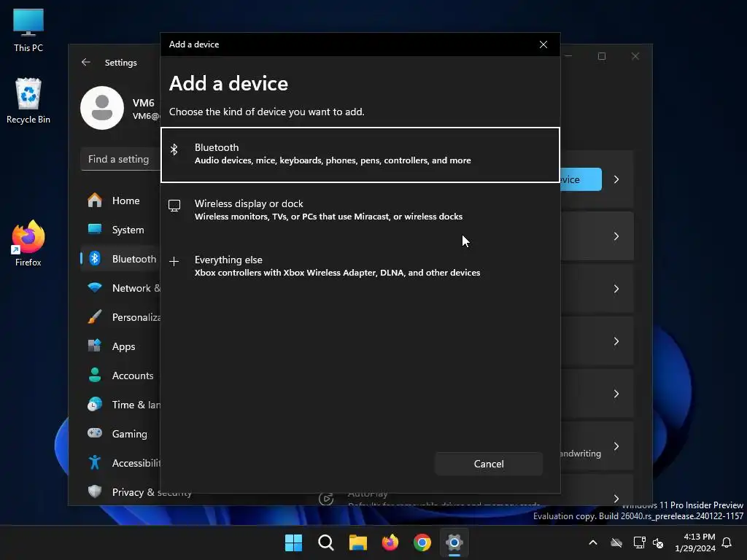Open Home in the Settings sidebar

point(121,201)
